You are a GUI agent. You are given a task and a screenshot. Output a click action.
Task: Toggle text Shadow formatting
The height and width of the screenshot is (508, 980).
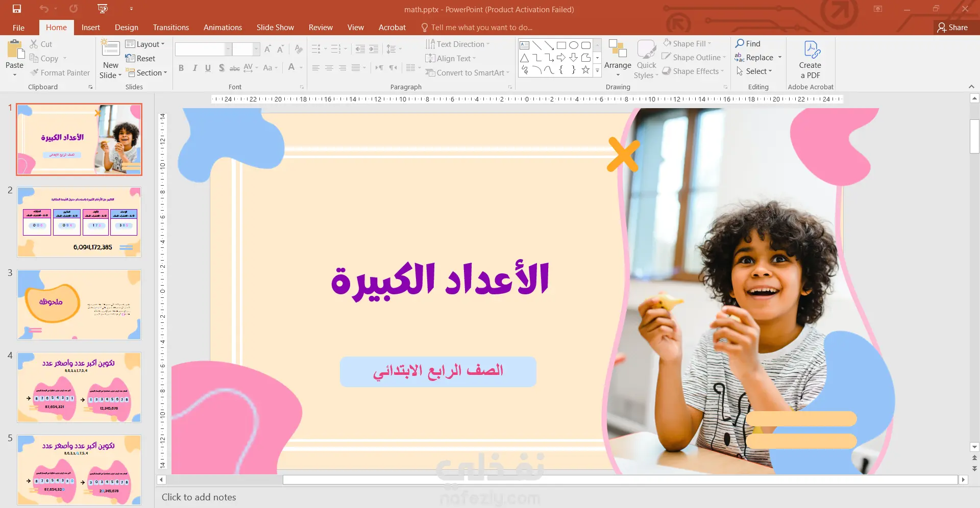(221, 68)
